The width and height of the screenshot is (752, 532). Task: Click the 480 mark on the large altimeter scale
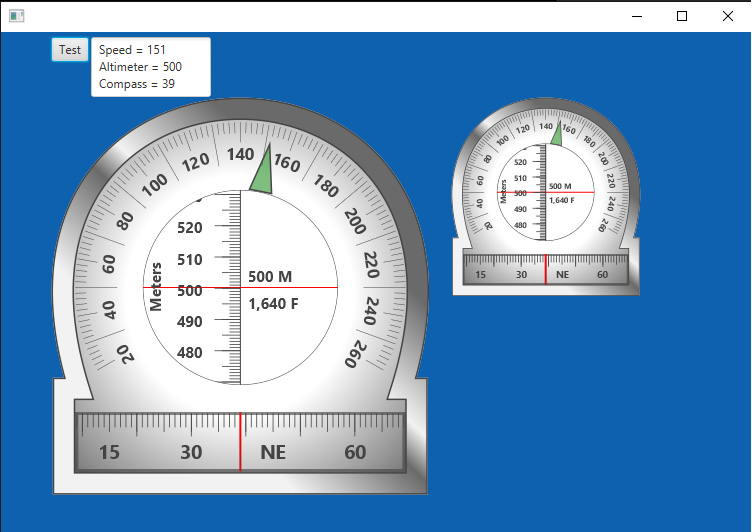tap(189, 353)
